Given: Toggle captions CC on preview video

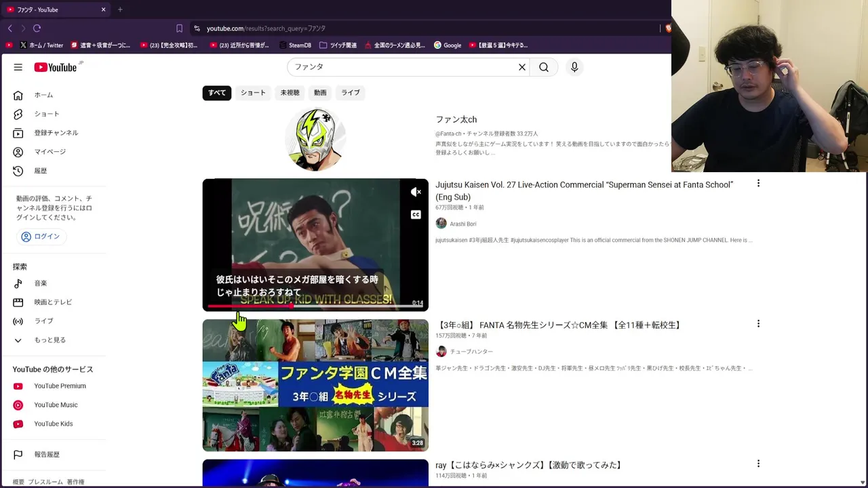Looking at the screenshot, I should coord(416,215).
